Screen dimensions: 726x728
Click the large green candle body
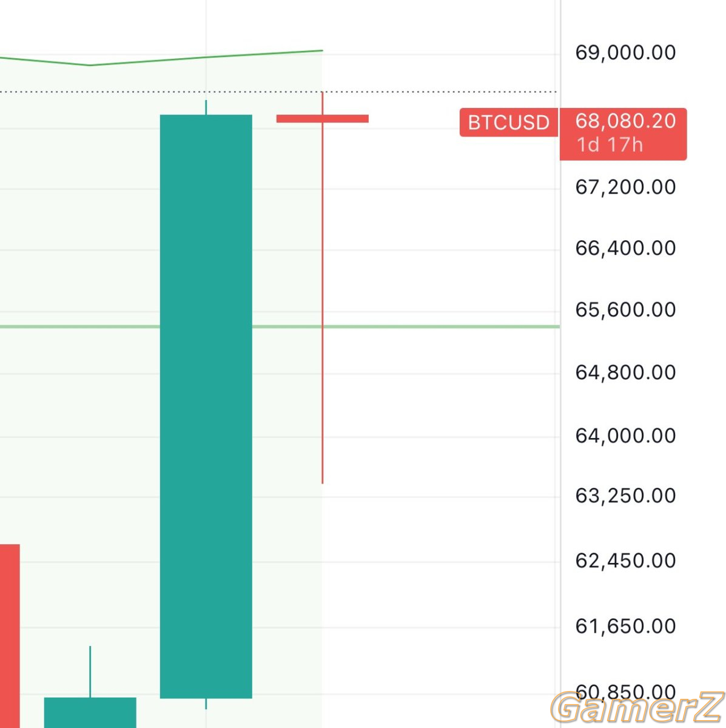[x=206, y=406]
